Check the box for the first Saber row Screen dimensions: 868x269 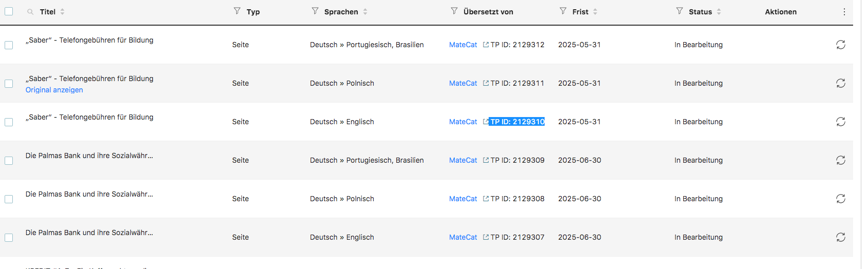point(9,45)
